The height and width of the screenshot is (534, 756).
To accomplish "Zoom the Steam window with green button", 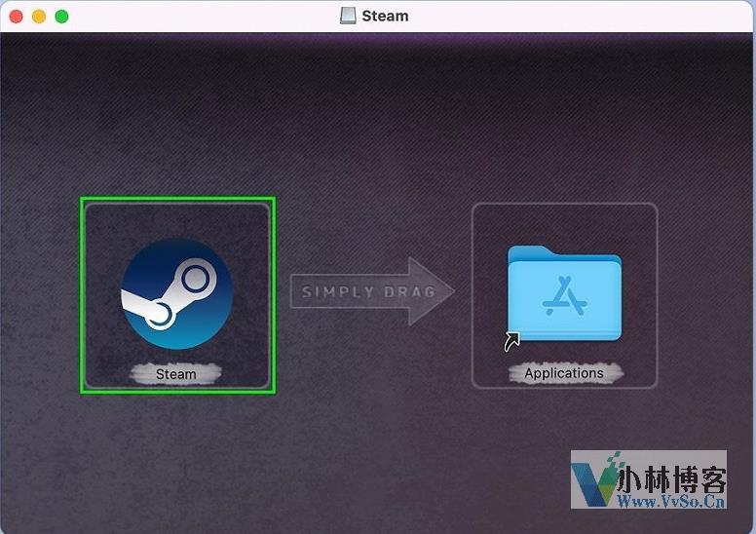I will [61, 17].
